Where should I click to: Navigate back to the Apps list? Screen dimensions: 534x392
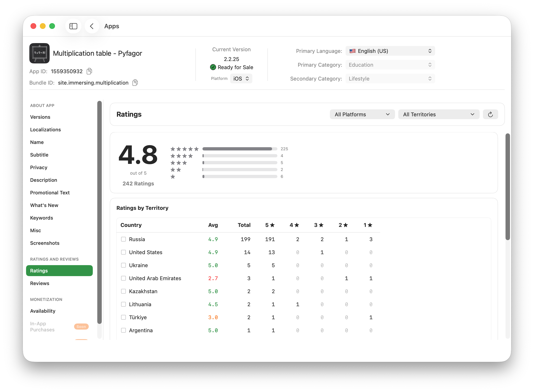(92, 26)
